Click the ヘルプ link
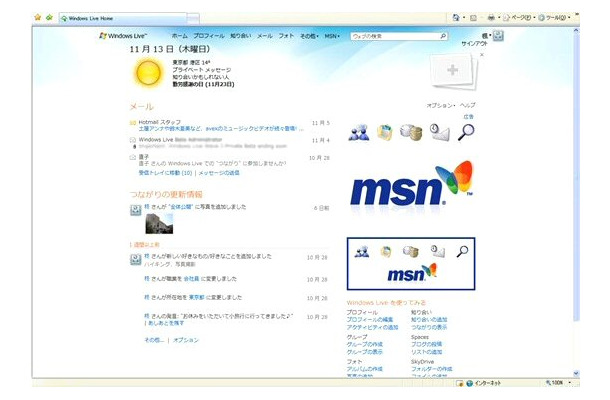 click(x=468, y=105)
